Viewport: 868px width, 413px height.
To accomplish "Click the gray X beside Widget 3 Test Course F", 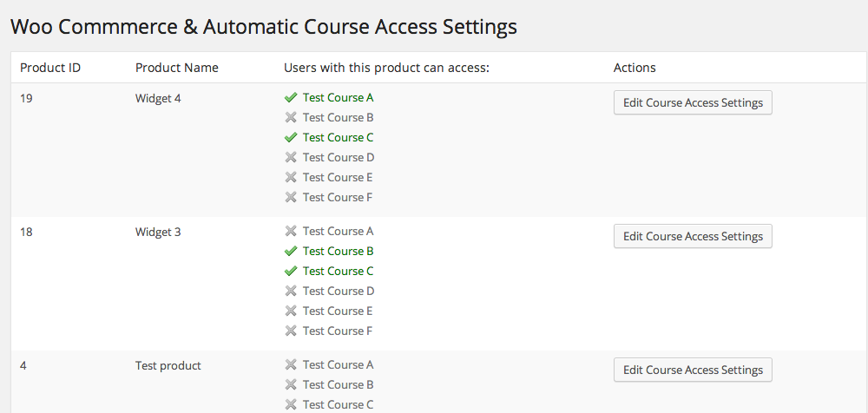I will 291,331.
